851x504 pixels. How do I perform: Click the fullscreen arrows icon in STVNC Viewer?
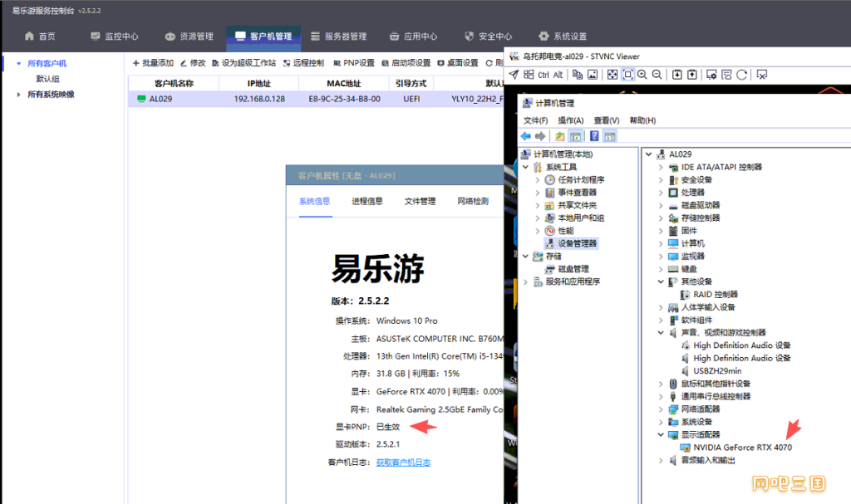[x=612, y=75]
